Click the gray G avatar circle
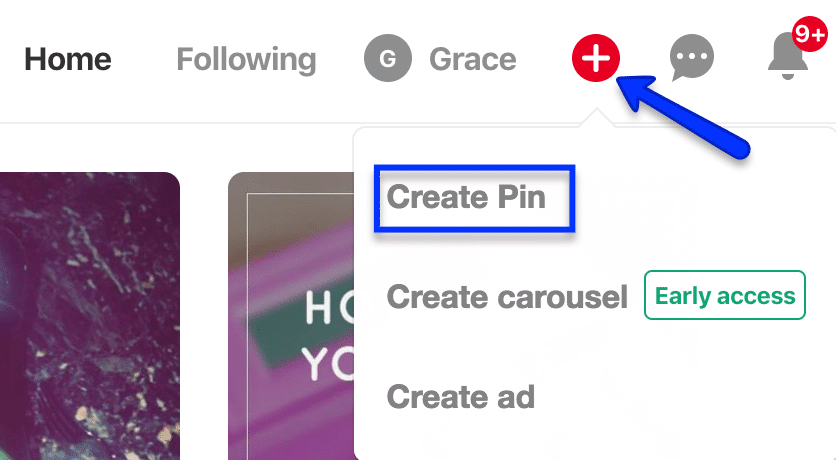This screenshot has height=460, width=836. (388, 58)
